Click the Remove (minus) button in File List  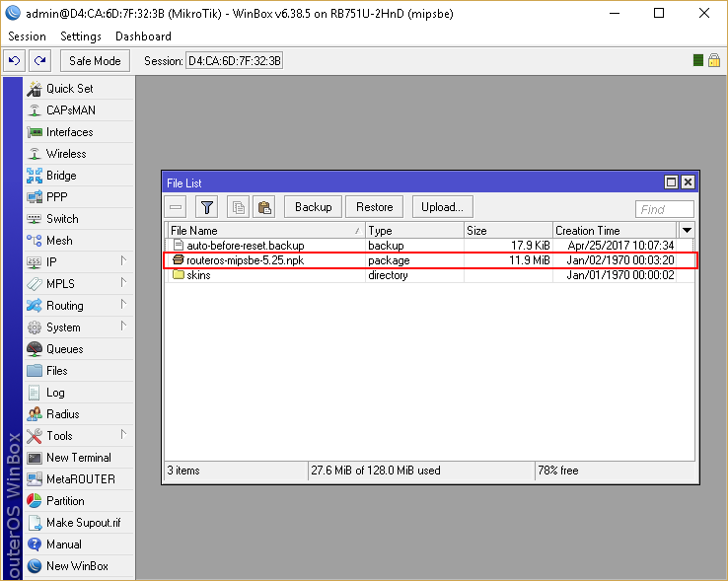(176, 207)
